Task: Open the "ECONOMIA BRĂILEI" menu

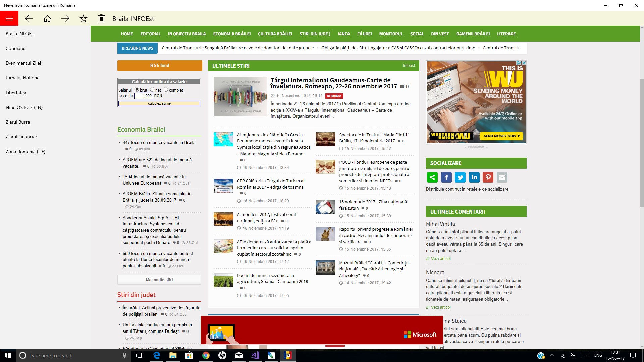Action: (232, 34)
